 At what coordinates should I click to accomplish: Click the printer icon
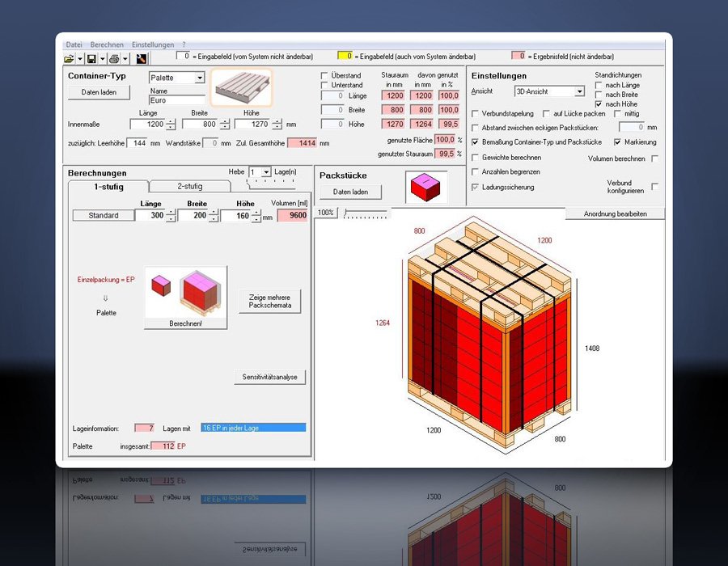click(x=114, y=58)
